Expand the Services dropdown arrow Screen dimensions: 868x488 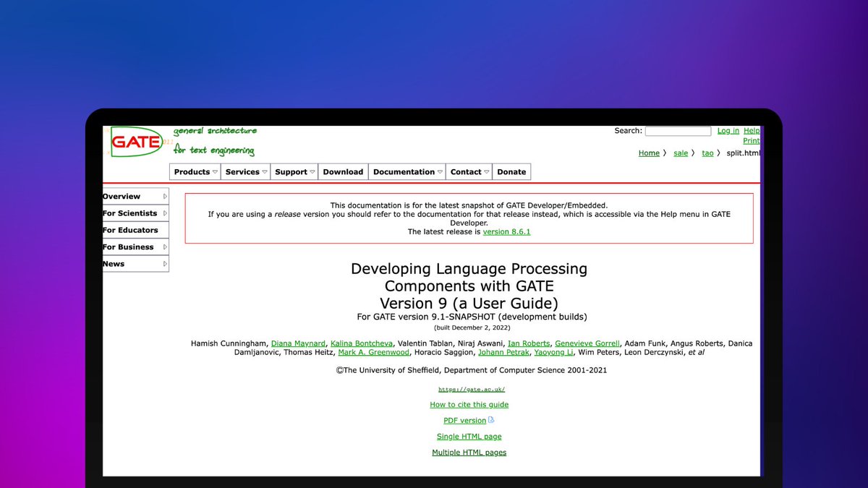(x=265, y=172)
